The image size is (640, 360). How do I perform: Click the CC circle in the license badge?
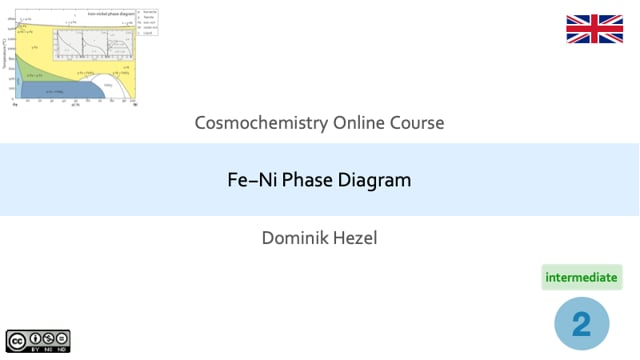(x=17, y=341)
